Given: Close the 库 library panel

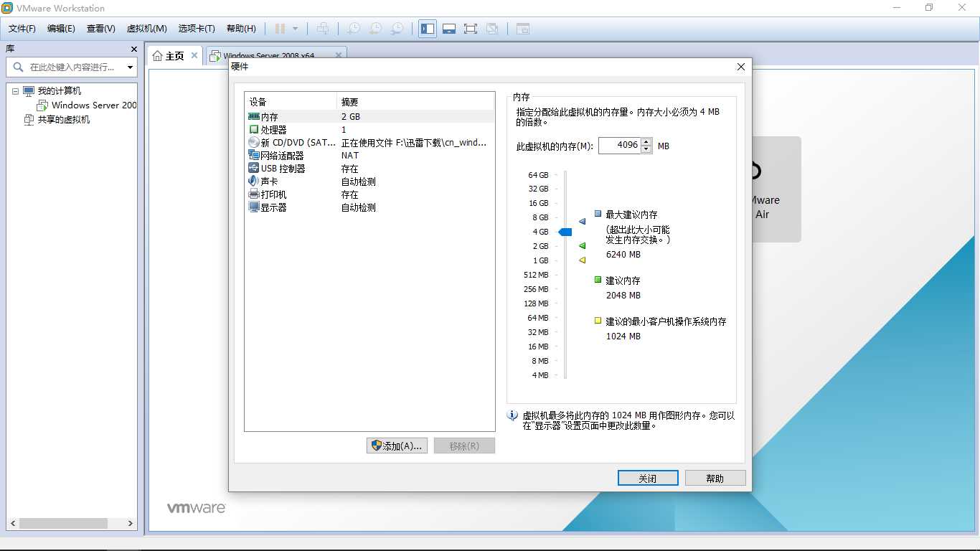Looking at the screenshot, I should [x=133, y=49].
